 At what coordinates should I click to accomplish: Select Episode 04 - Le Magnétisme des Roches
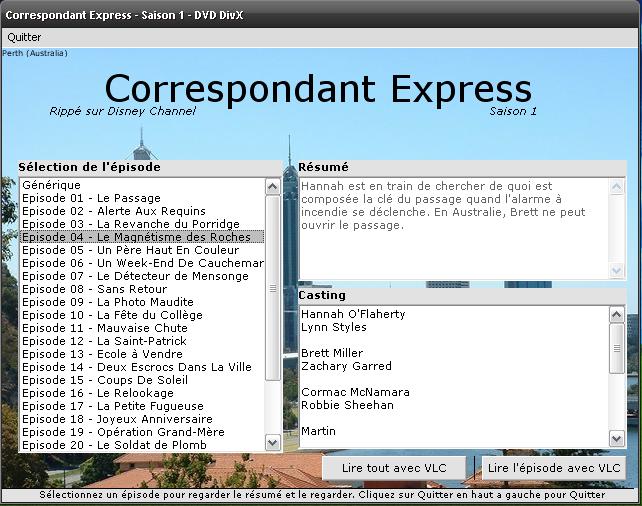click(x=142, y=237)
